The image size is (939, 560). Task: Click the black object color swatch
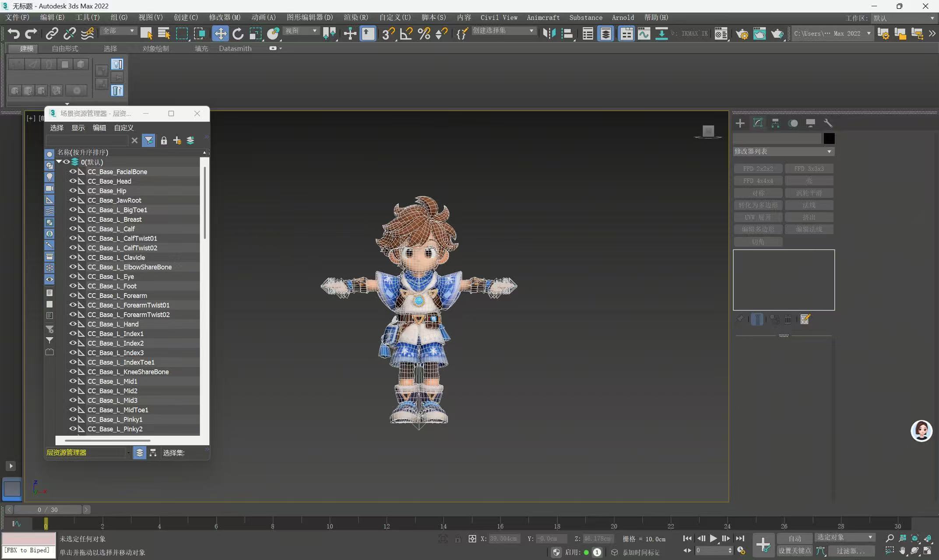pyautogui.click(x=829, y=139)
